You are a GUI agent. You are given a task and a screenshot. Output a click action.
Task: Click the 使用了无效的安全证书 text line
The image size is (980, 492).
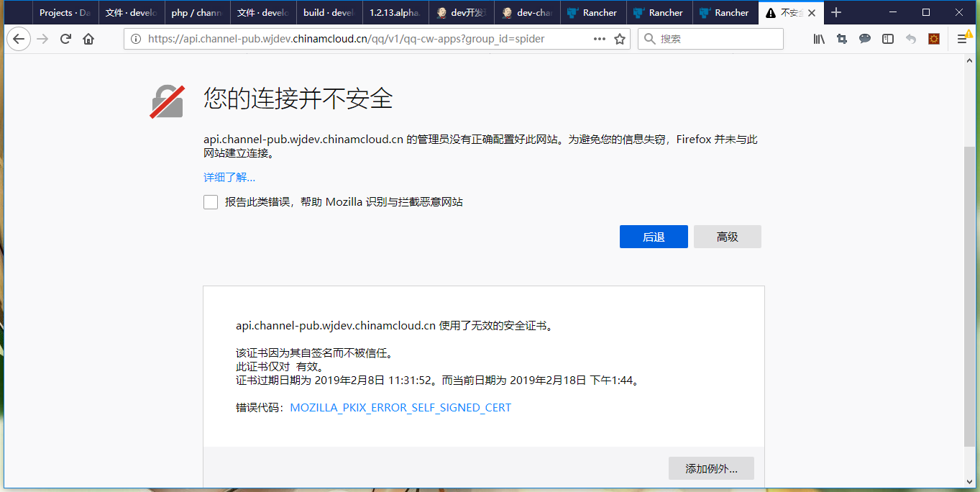point(396,326)
